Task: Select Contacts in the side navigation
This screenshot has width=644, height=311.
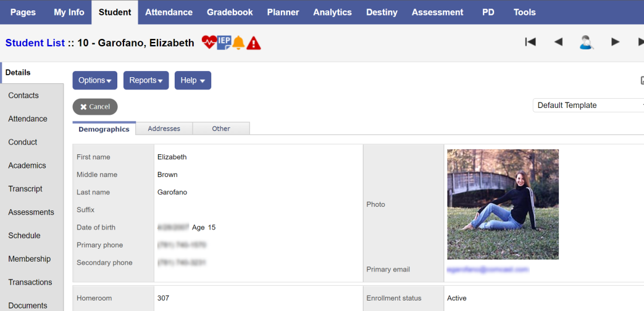Action: click(x=23, y=96)
